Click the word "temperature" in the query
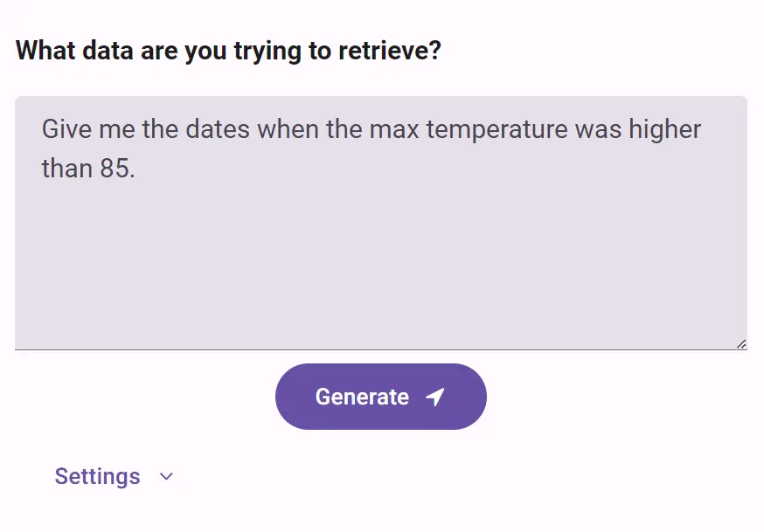This screenshot has width=764, height=532. [x=497, y=130]
